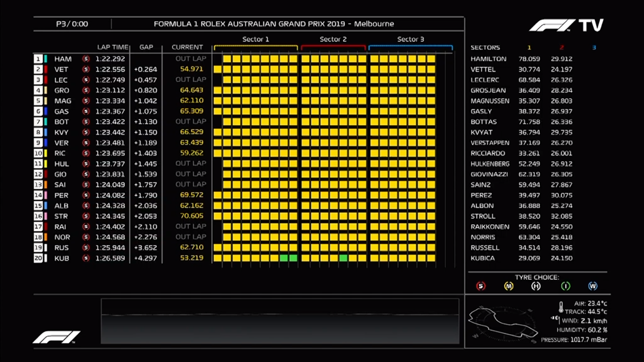The height and width of the screenshot is (362, 644).
Task: Select the soft tyre icon beside HUL
Action: coord(86,164)
